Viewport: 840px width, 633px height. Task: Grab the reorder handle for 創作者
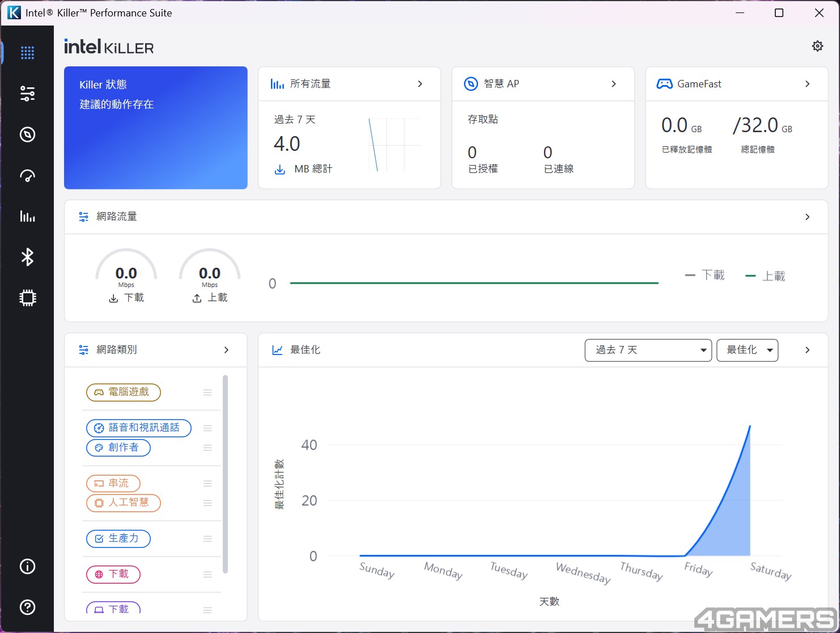click(207, 448)
